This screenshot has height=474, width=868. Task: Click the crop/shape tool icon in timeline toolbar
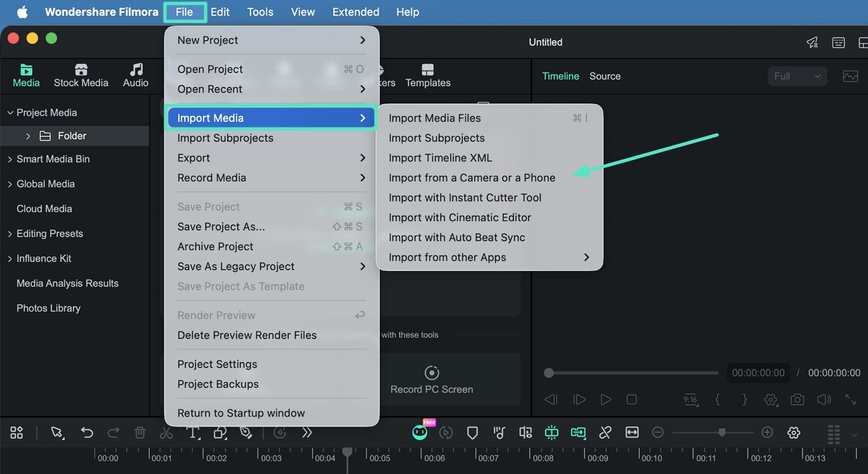tap(220, 433)
